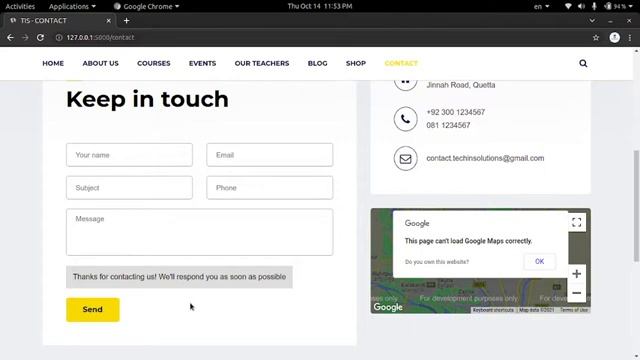Open the clock showing Thu Oct 14

point(320,6)
